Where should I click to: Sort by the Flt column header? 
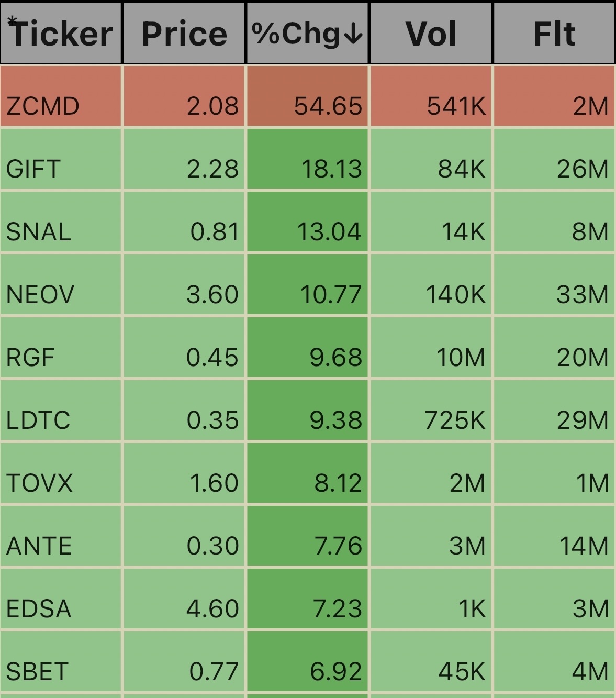554,33
